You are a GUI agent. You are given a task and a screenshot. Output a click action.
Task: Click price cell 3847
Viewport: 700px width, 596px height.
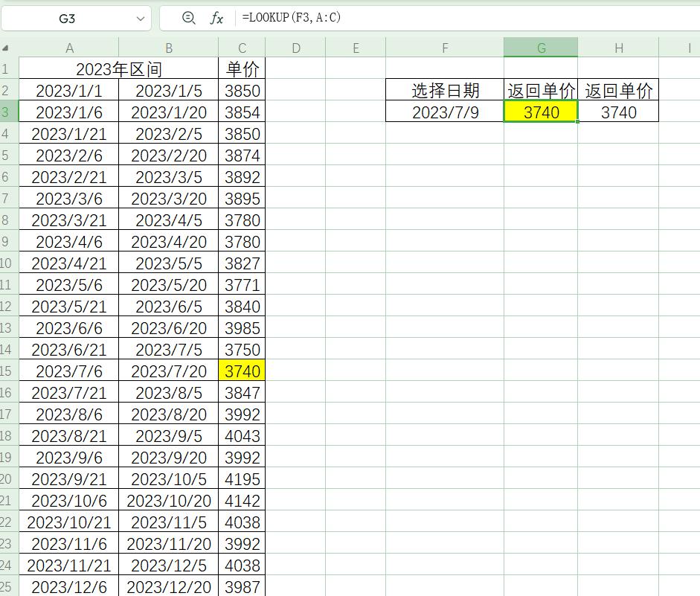coord(242,392)
